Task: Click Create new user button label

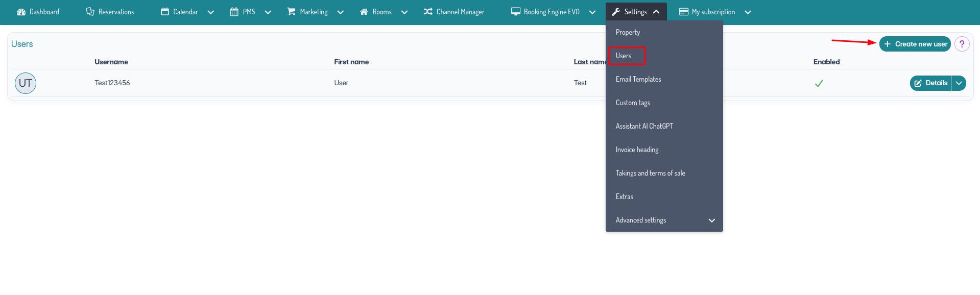Action: pos(921,44)
